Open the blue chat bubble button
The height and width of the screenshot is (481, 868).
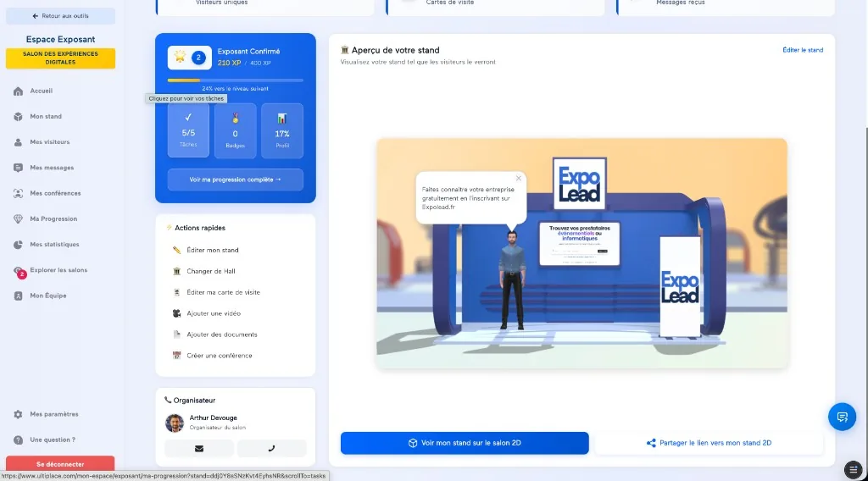click(x=842, y=417)
